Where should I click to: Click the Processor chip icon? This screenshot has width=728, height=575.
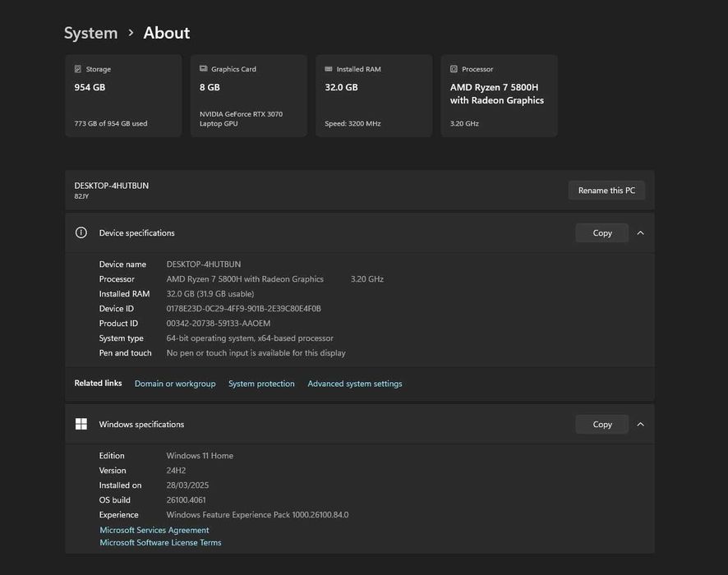point(454,70)
